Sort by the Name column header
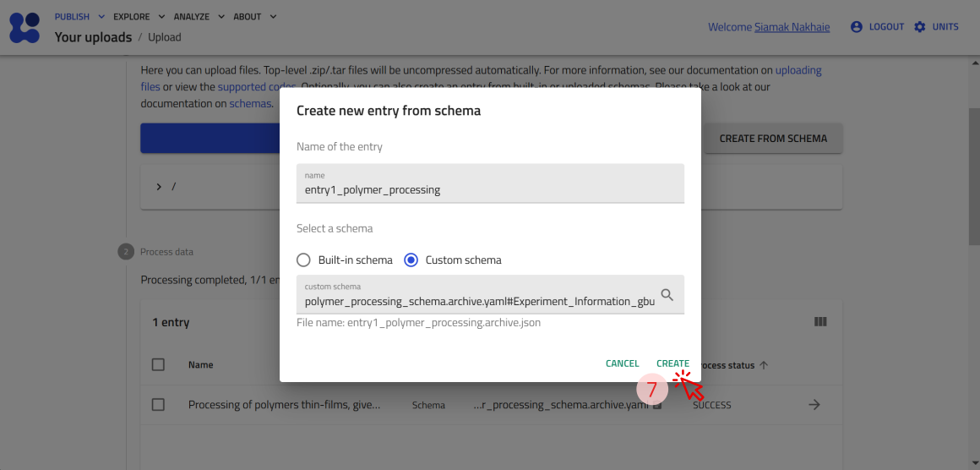Viewport: 980px width, 470px height. click(200, 364)
